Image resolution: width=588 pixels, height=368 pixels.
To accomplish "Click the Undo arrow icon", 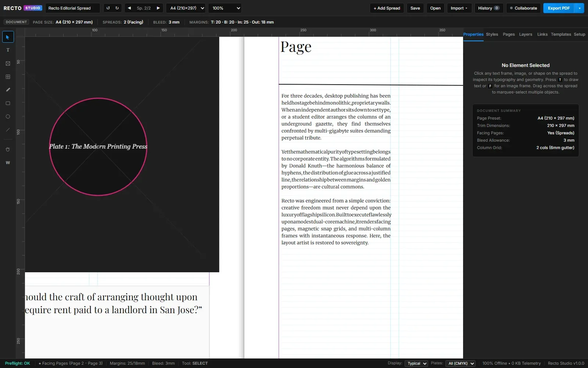I will coord(108,8).
